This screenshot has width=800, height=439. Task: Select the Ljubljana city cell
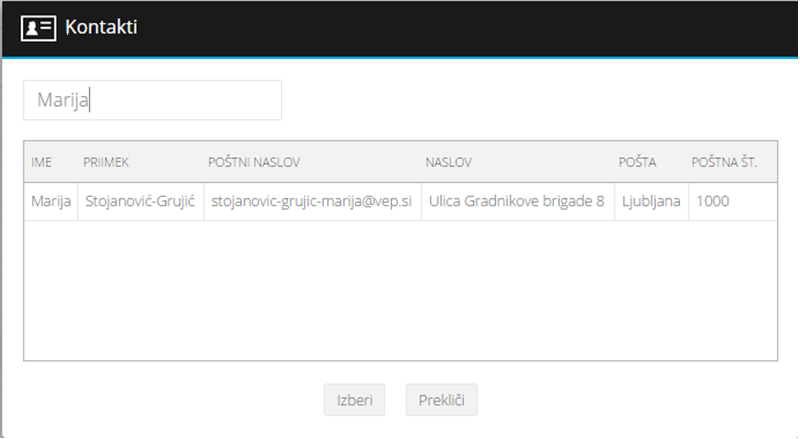tap(652, 202)
